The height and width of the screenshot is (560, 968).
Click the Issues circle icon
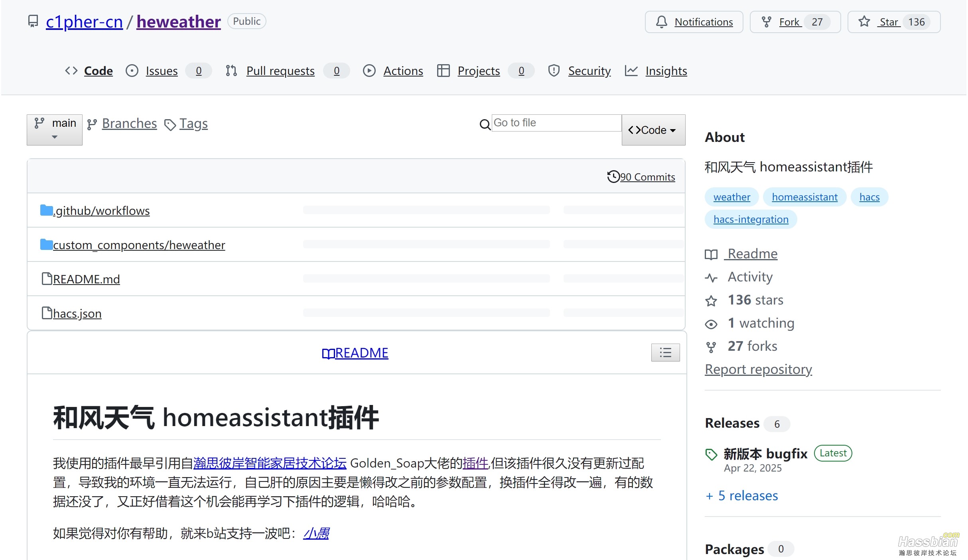(x=132, y=71)
